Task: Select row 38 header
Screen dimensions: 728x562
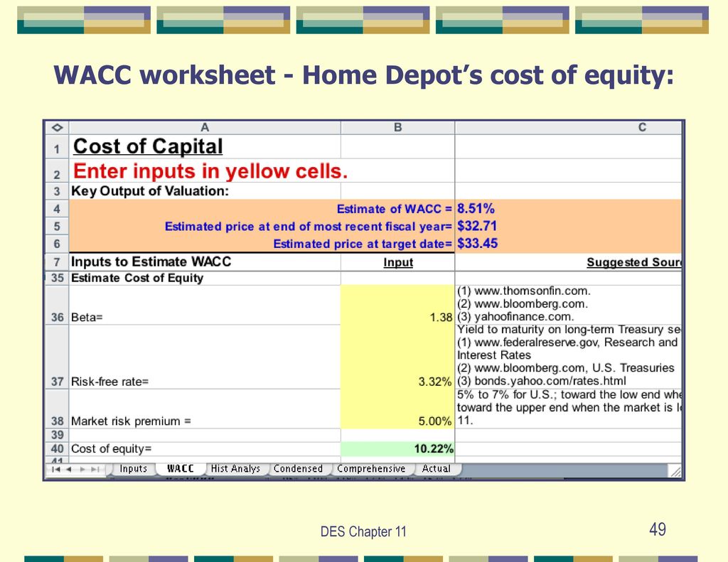Action: point(57,409)
